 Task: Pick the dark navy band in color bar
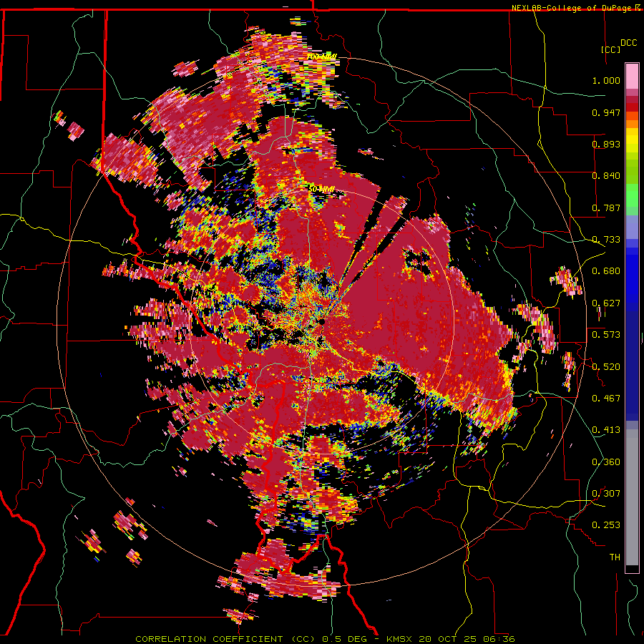pos(632,361)
